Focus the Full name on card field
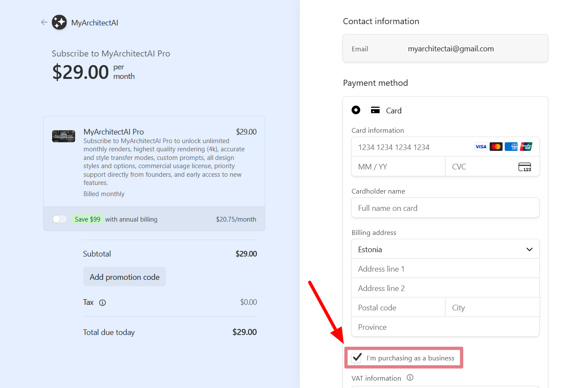Screen dimensions: 588x388 445,208
